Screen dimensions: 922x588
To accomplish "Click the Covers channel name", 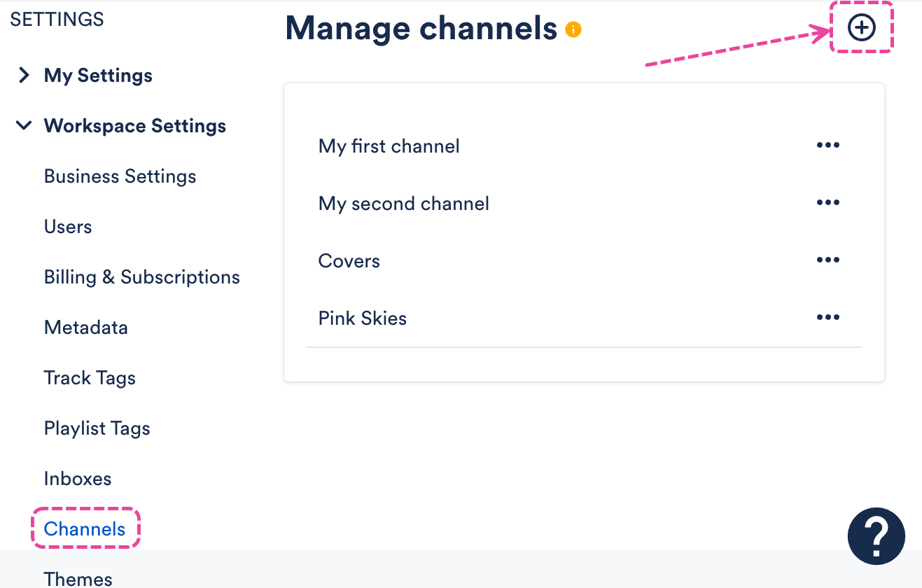I will pyautogui.click(x=349, y=261).
